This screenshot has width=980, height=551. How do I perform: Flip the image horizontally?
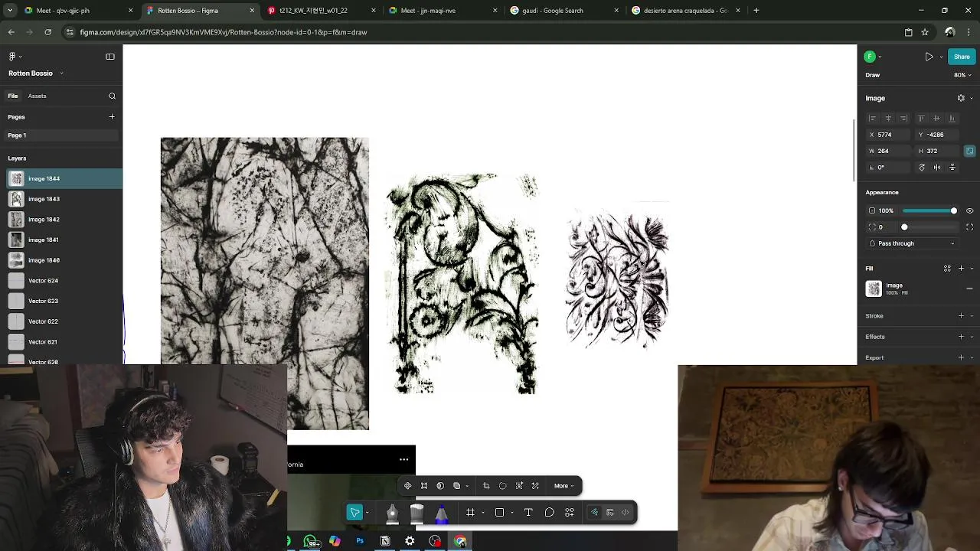(x=937, y=168)
